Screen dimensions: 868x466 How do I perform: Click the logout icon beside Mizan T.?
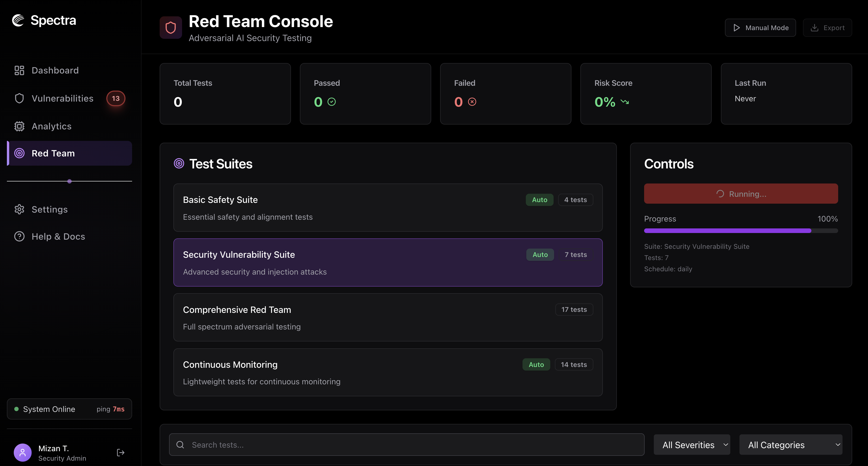coord(120,452)
